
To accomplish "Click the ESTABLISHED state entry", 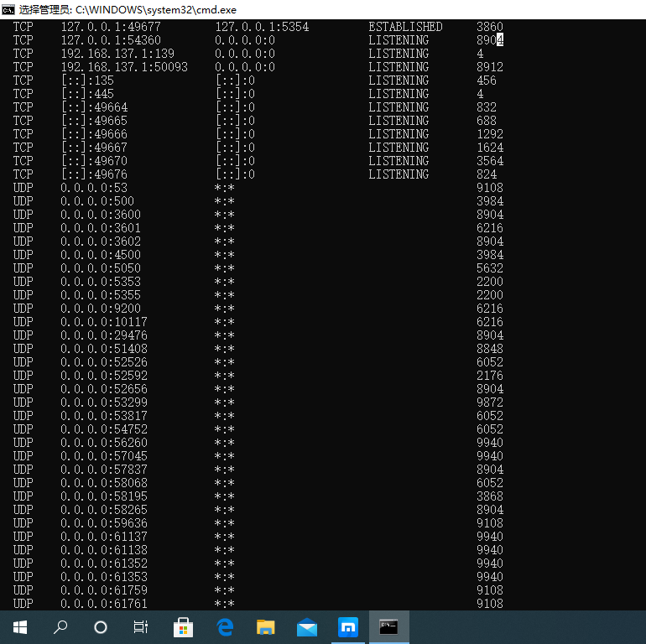I will 405,27.
